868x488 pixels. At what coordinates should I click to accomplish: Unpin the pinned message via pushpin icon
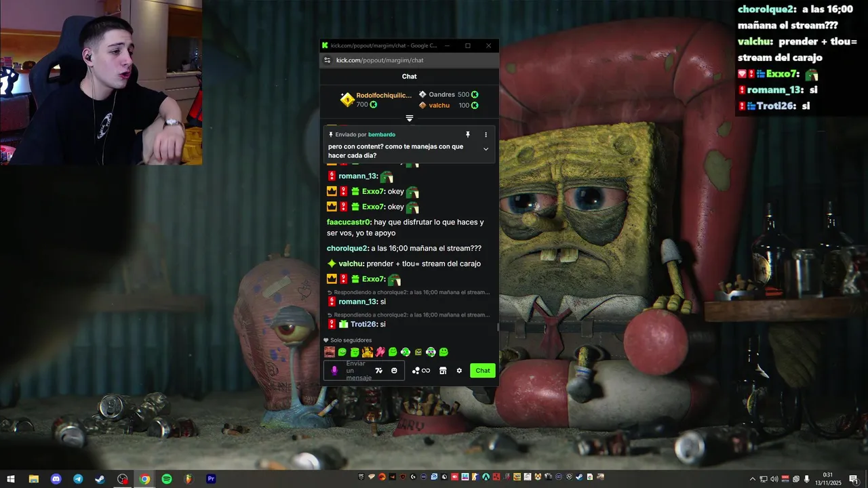[467, 135]
